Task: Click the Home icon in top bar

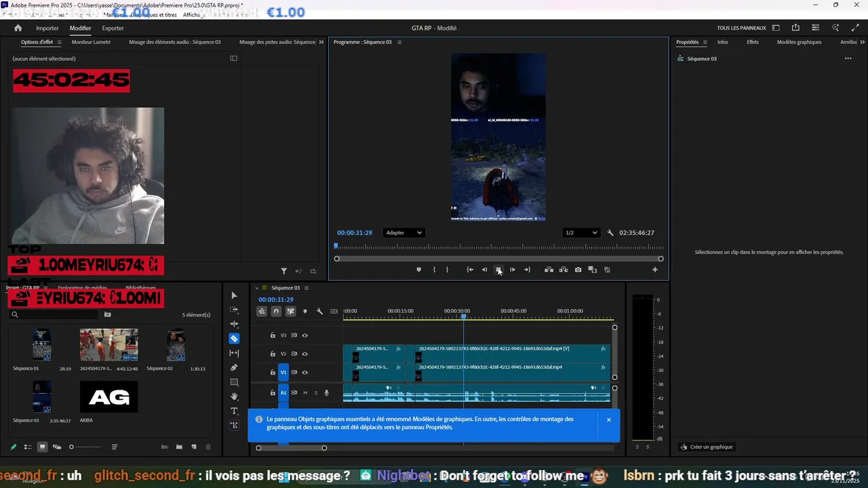Action: 18,28
